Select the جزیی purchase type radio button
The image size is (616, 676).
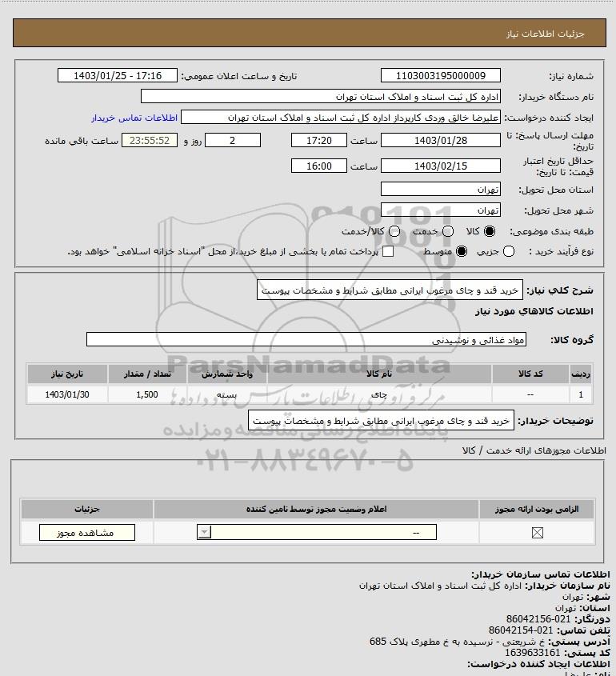tap(509, 251)
